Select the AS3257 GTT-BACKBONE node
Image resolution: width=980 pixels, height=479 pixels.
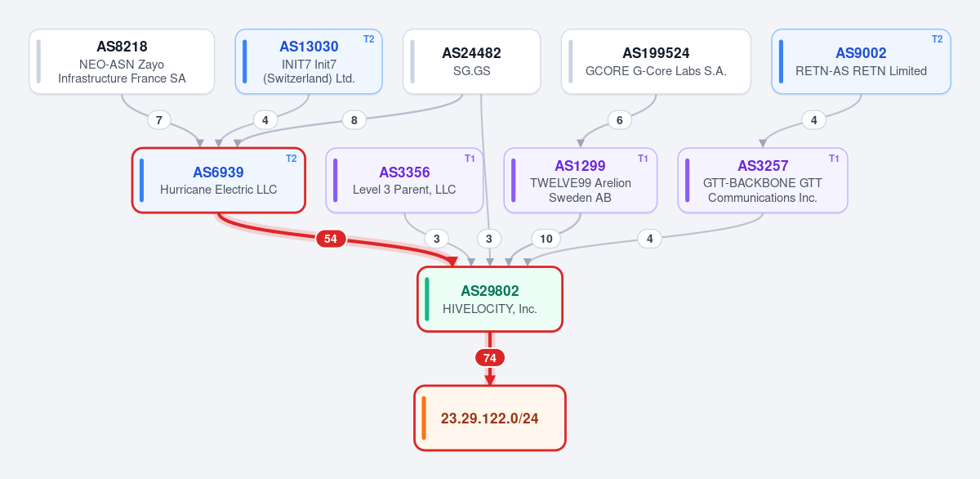point(763,181)
